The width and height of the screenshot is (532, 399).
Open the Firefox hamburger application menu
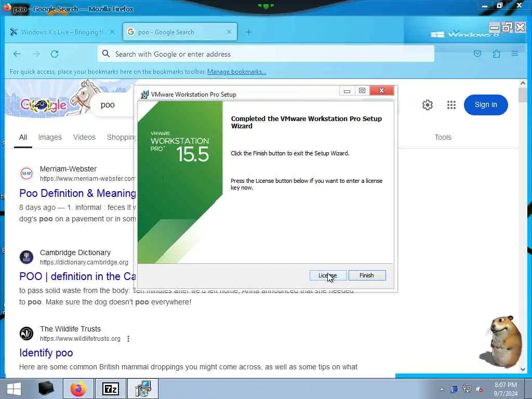[x=515, y=54]
